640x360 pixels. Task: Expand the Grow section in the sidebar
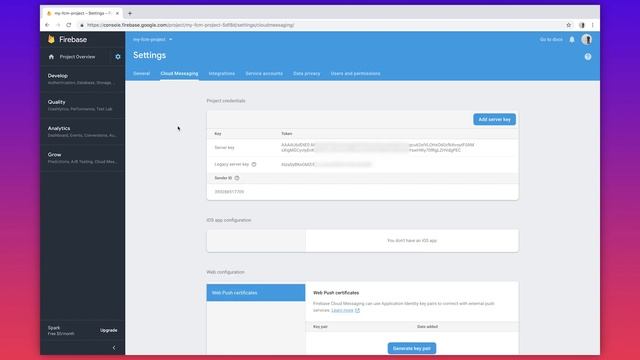pos(82,158)
